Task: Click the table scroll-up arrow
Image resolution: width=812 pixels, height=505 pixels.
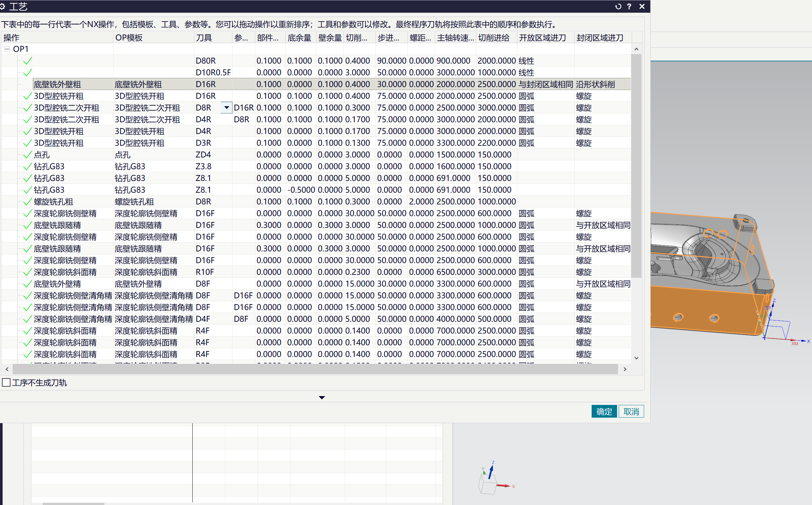Action: coord(636,49)
